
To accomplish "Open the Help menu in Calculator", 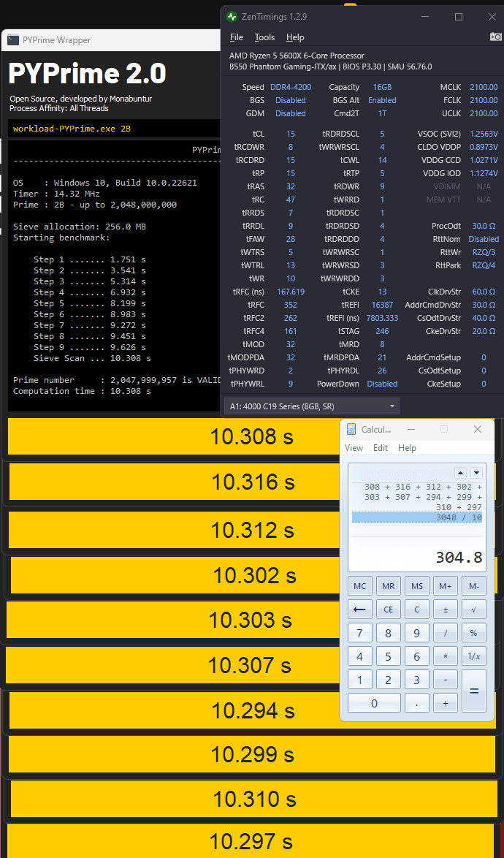I will pos(407,447).
